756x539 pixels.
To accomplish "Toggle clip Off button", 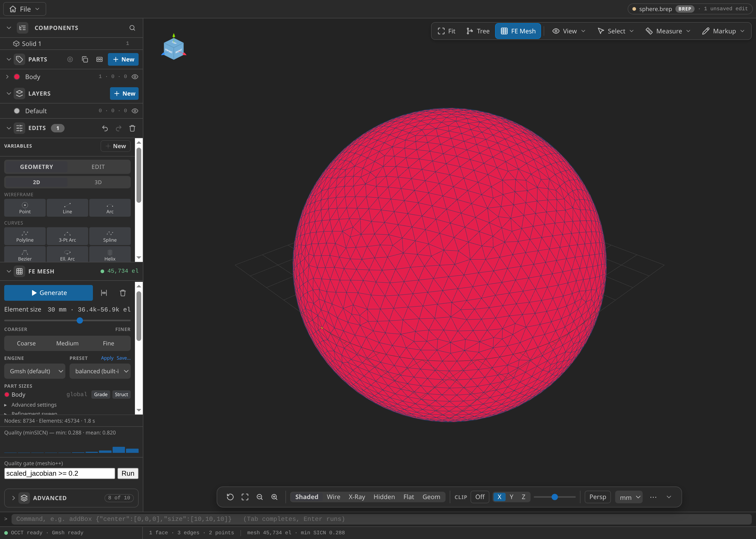I will coord(480,497).
